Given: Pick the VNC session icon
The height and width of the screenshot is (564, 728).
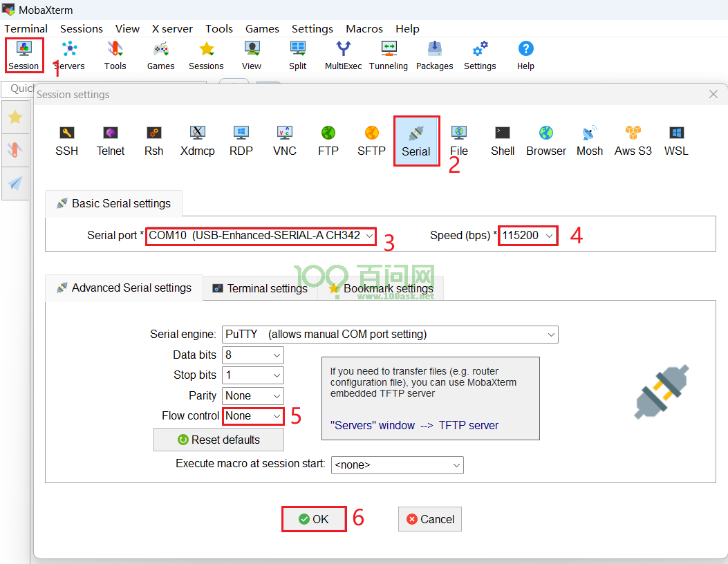Looking at the screenshot, I should [x=284, y=141].
